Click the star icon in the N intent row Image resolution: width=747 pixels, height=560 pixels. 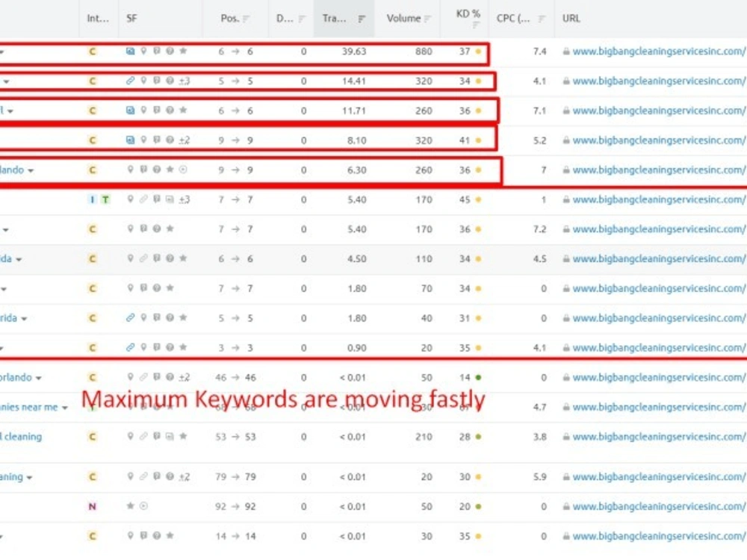130,505
